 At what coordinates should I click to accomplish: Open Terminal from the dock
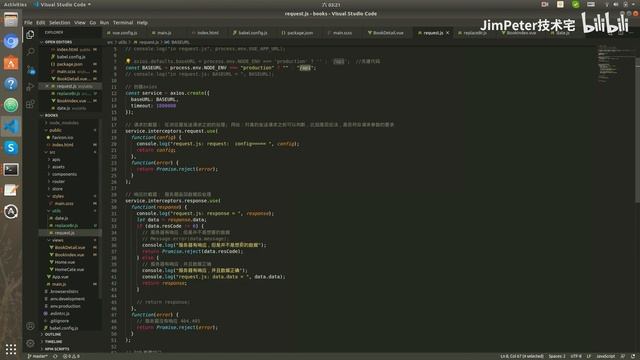click(11, 169)
